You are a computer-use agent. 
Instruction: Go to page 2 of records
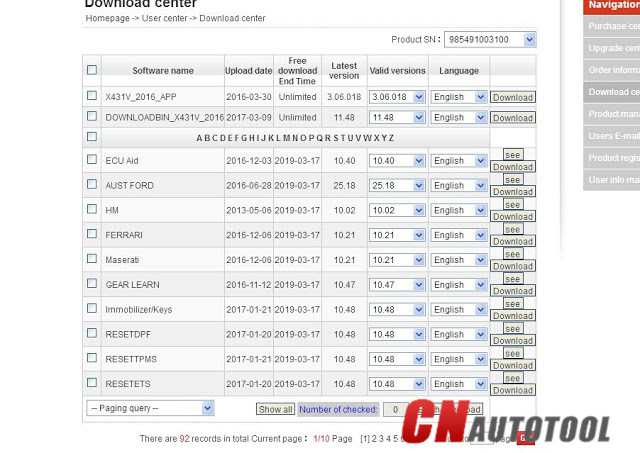(374, 439)
